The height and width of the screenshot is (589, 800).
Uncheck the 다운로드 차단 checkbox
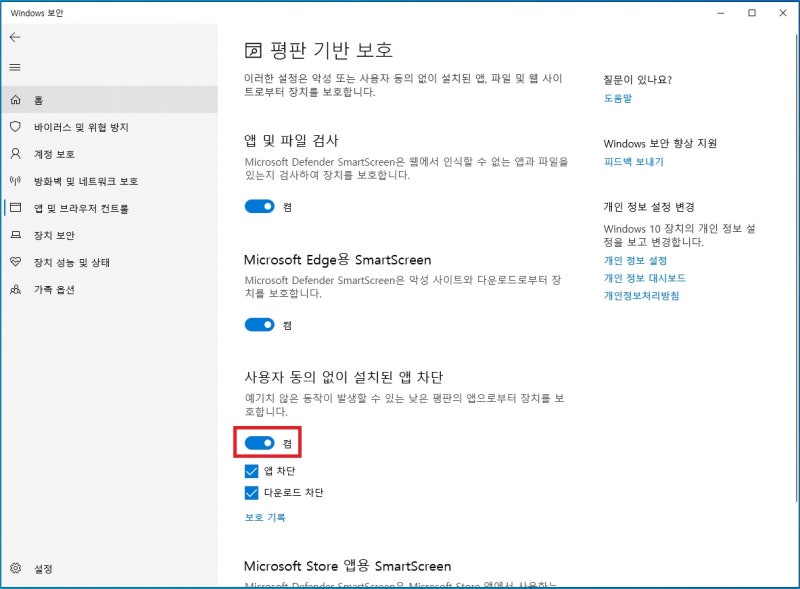pos(252,493)
